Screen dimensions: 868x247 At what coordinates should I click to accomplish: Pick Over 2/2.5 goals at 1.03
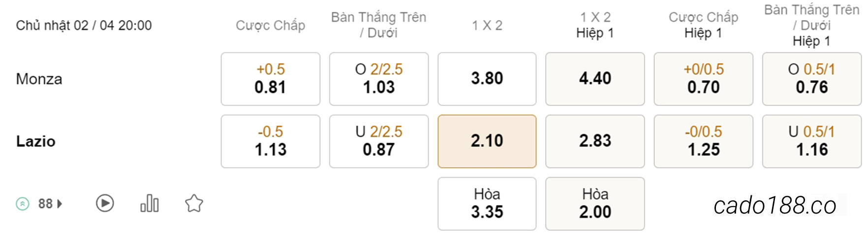[379, 79]
